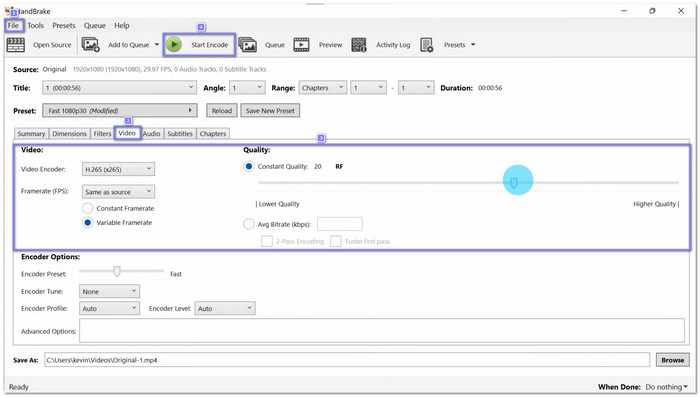Screen dimensions: 700x397
Task: Open the Help menu
Action: (x=121, y=25)
